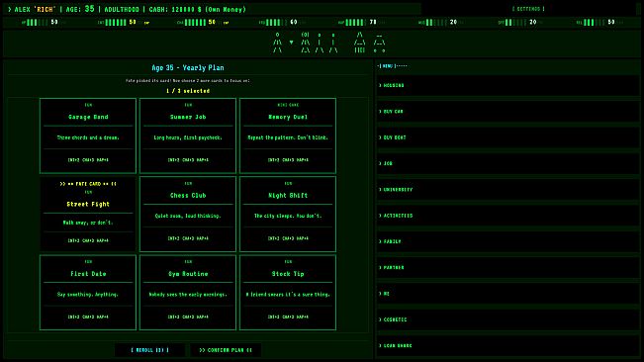Click the Age 35 - Yearly Plan heading
This screenshot has height=362, width=644.
188,67
